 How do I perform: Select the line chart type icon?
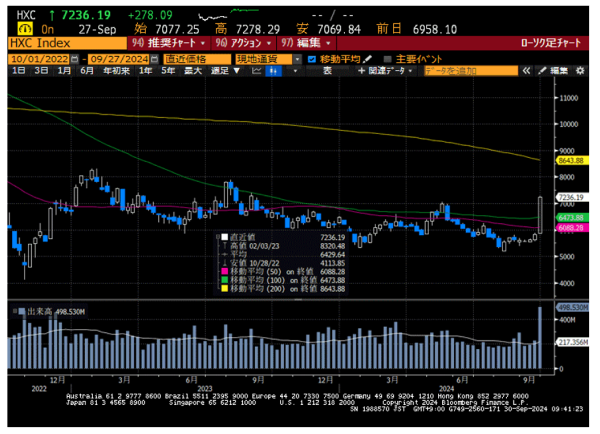click(x=257, y=72)
